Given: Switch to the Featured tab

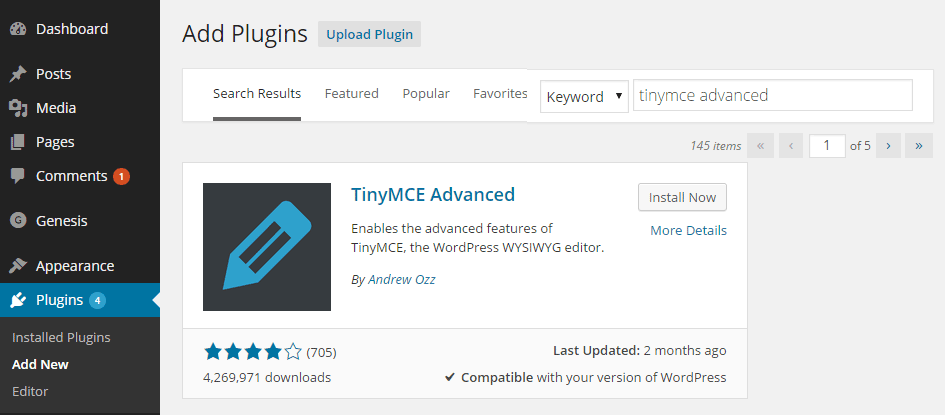Looking at the screenshot, I should click(x=351, y=94).
